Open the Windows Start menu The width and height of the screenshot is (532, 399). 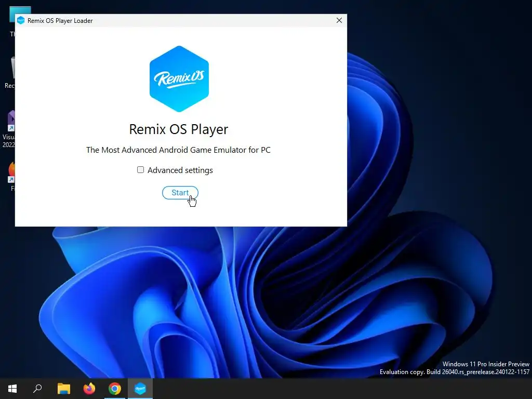click(12, 389)
